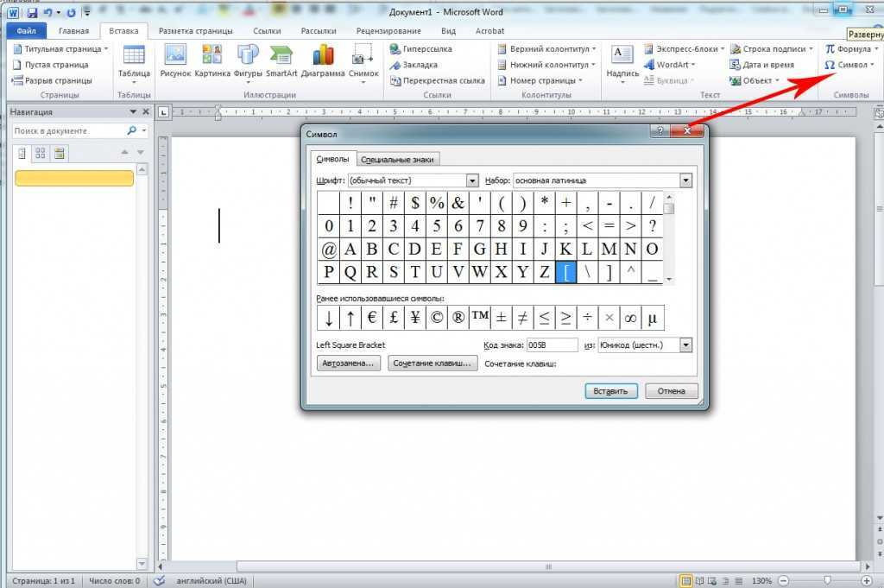Click zoom in plus button

(867, 580)
